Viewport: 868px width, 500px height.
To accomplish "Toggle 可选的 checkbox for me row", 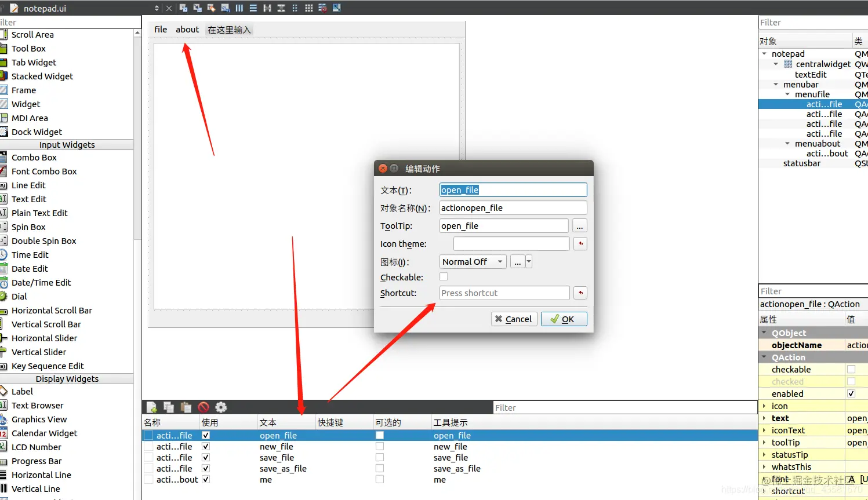I will click(x=379, y=479).
